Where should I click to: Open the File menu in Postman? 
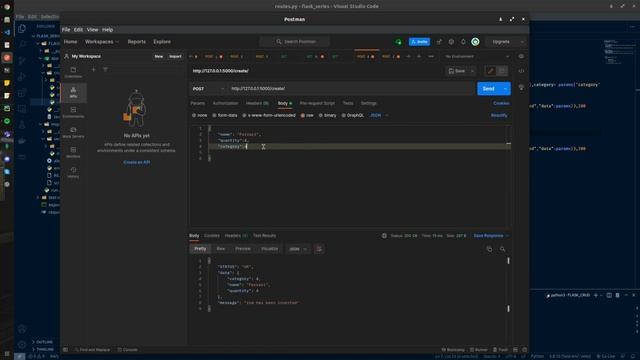click(66, 30)
